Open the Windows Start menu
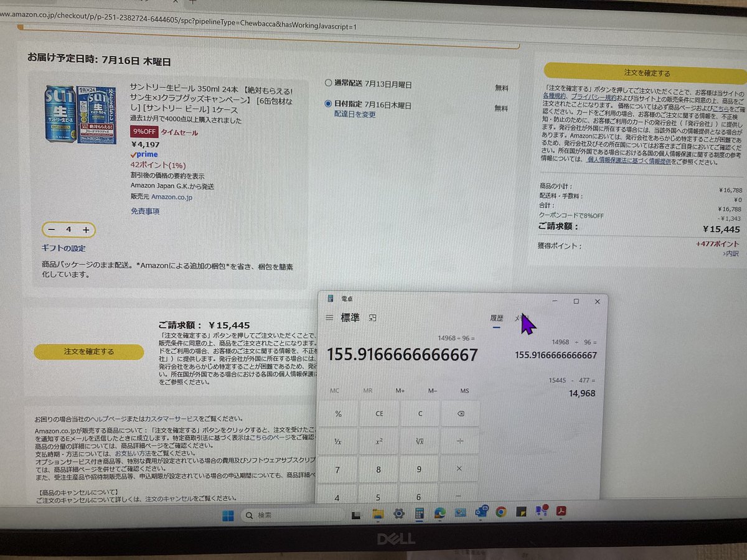 coord(228,515)
